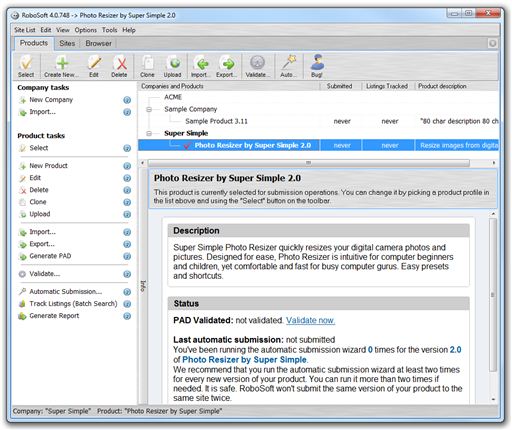Select ACME company in tree

(x=173, y=97)
